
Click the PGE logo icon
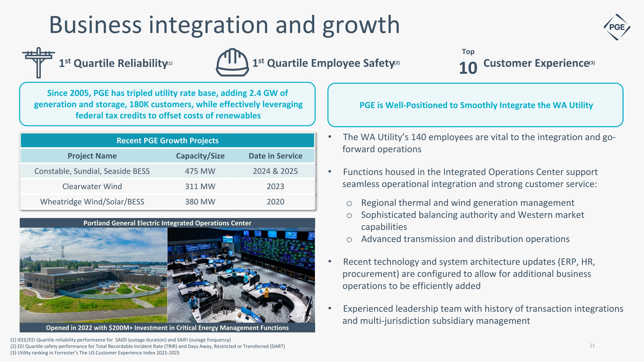click(x=617, y=27)
